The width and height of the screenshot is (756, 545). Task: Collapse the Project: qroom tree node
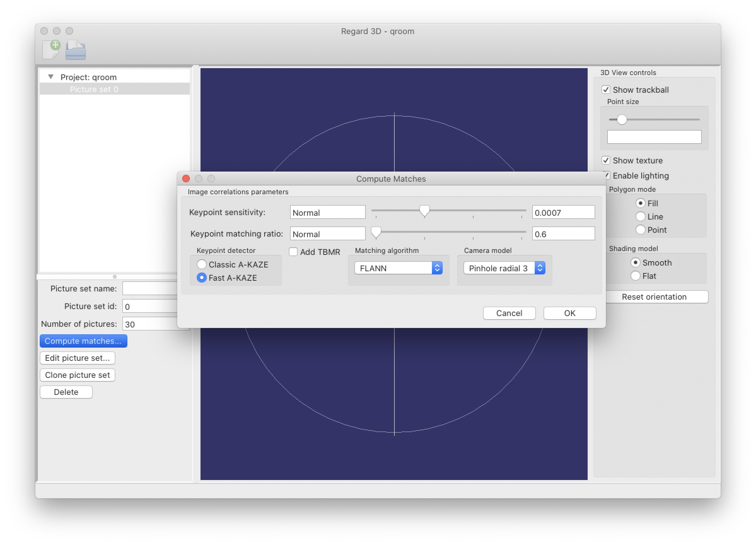coord(51,77)
